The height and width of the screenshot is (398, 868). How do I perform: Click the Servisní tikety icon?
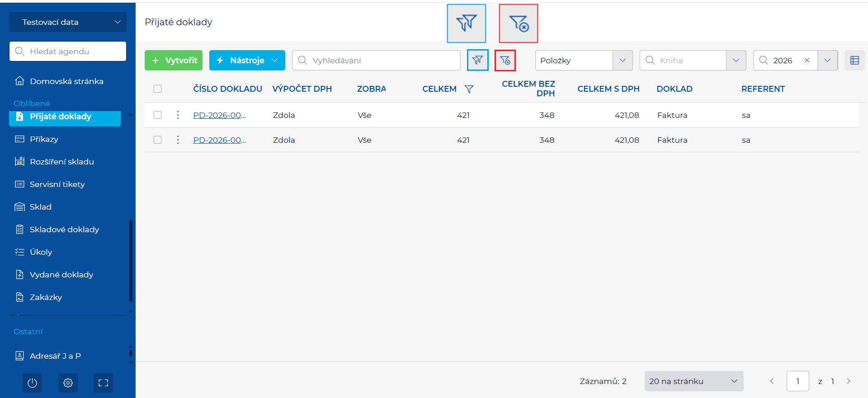(19, 184)
